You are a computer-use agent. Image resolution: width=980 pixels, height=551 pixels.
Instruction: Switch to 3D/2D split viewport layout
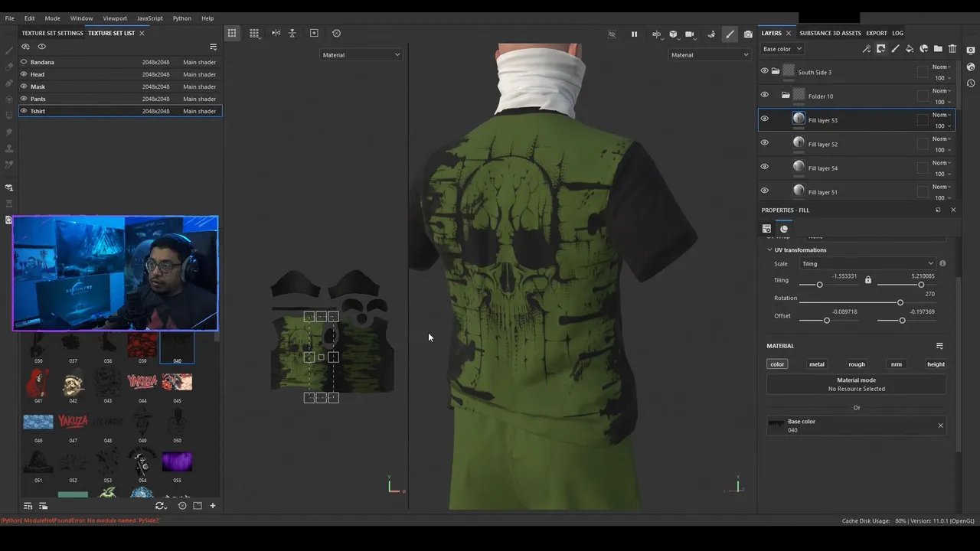point(231,33)
